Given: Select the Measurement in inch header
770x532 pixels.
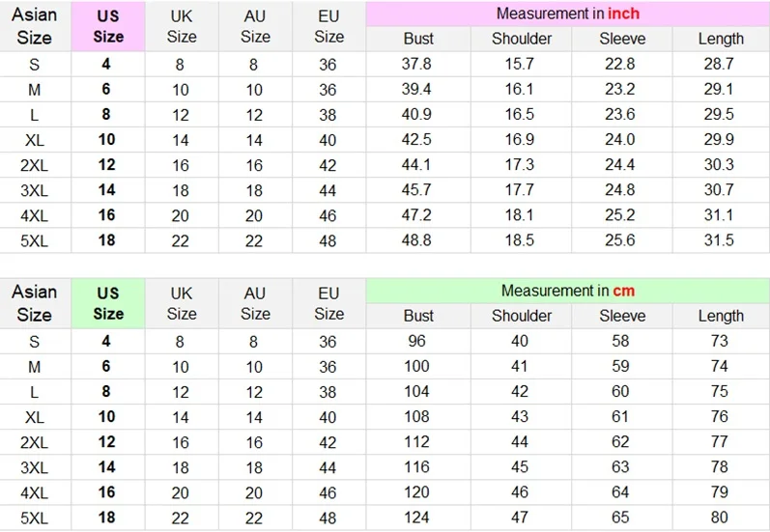Looking at the screenshot, I should (568, 14).
